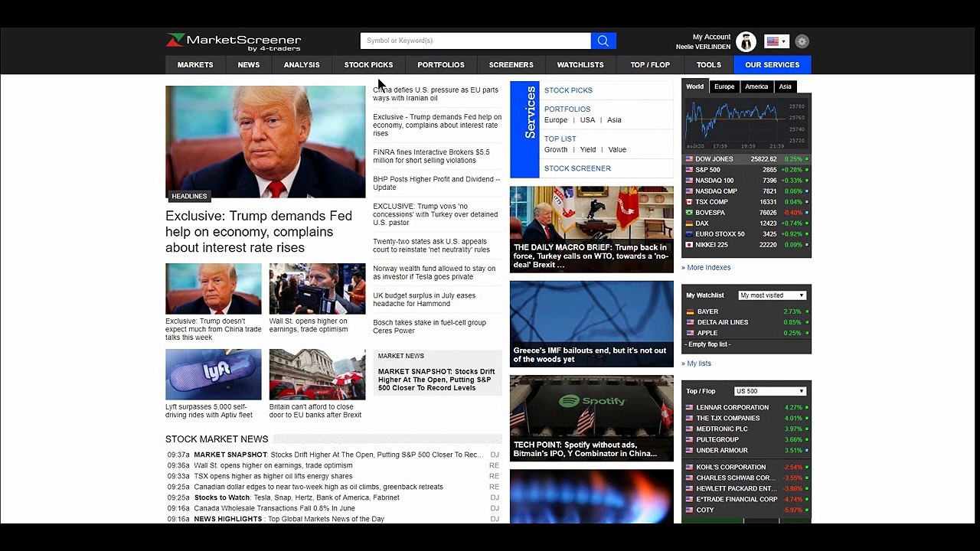The width and height of the screenshot is (980, 551).
Task: Click the My lists link
Action: [x=696, y=364]
